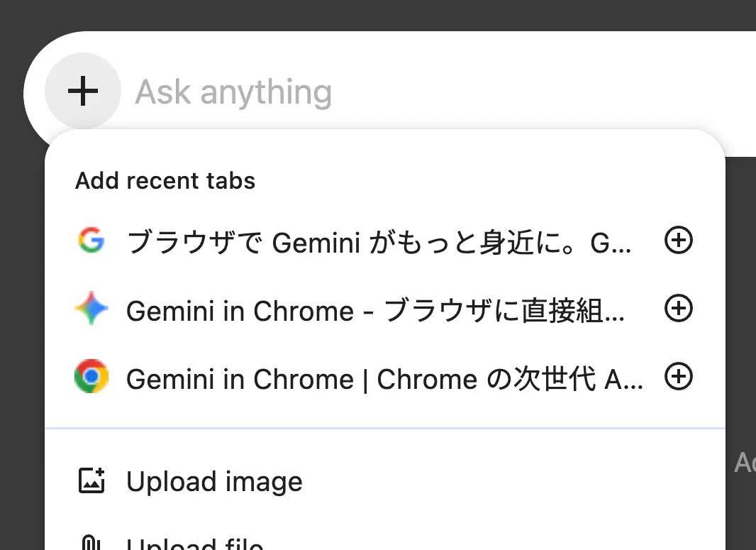Screen dimensions: 756x550
Task: Click the Gemini sparkle icon beside the second tab
Action: tap(91, 309)
